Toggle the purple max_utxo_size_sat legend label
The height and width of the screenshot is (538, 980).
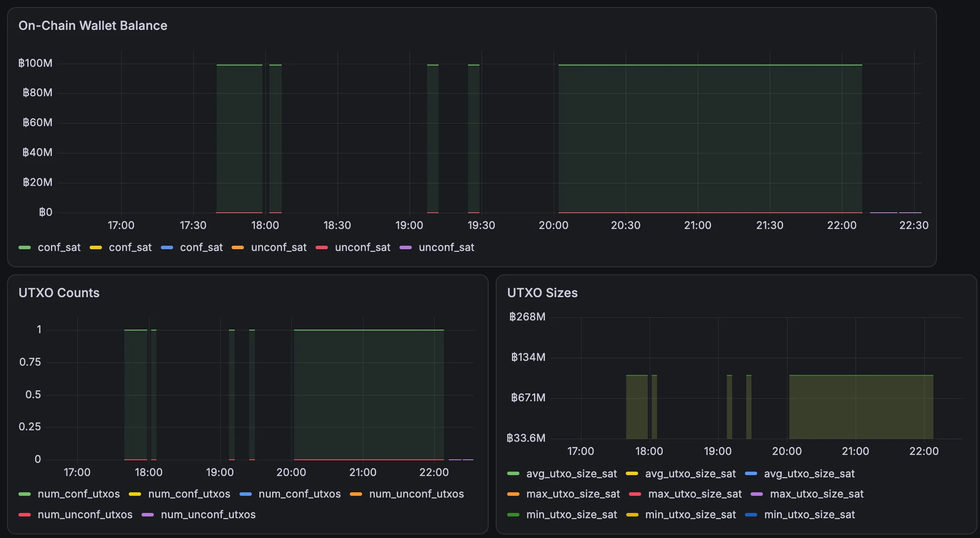click(817, 494)
